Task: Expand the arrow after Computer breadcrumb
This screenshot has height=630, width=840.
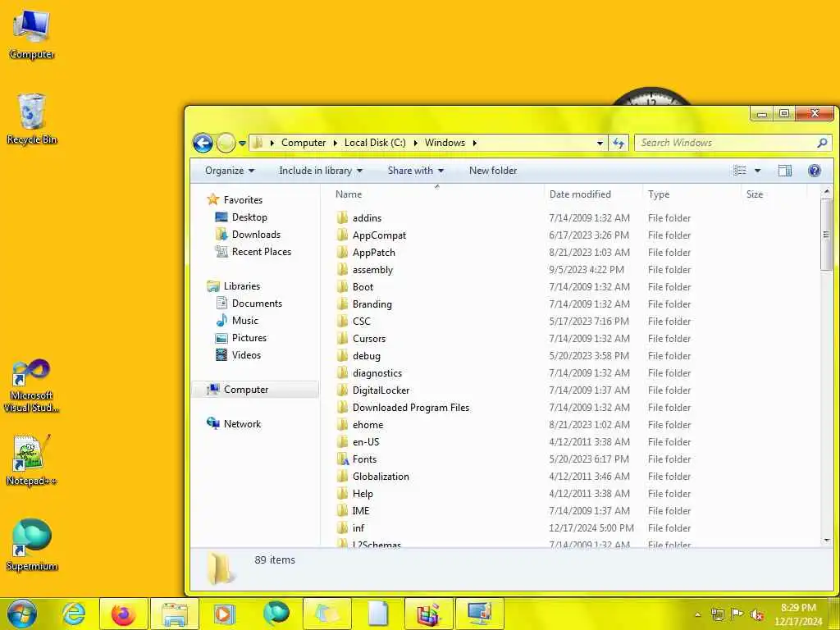Action: (x=336, y=143)
